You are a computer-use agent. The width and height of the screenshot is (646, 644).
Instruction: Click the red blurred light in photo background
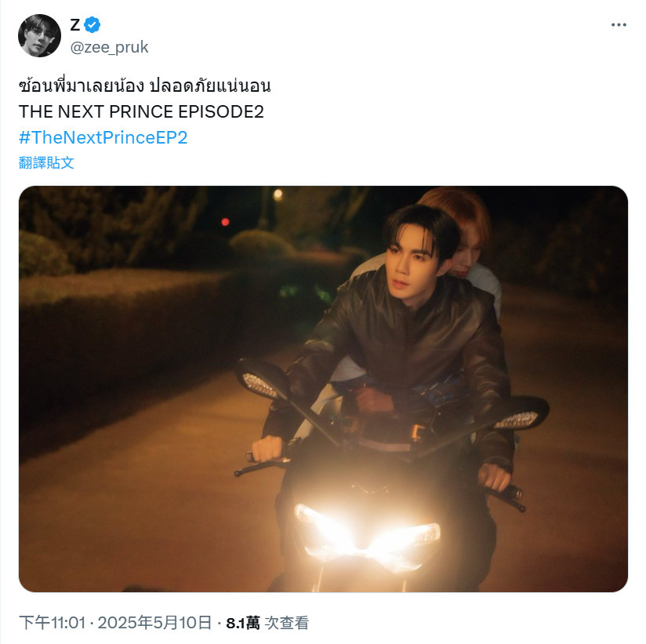tap(225, 222)
